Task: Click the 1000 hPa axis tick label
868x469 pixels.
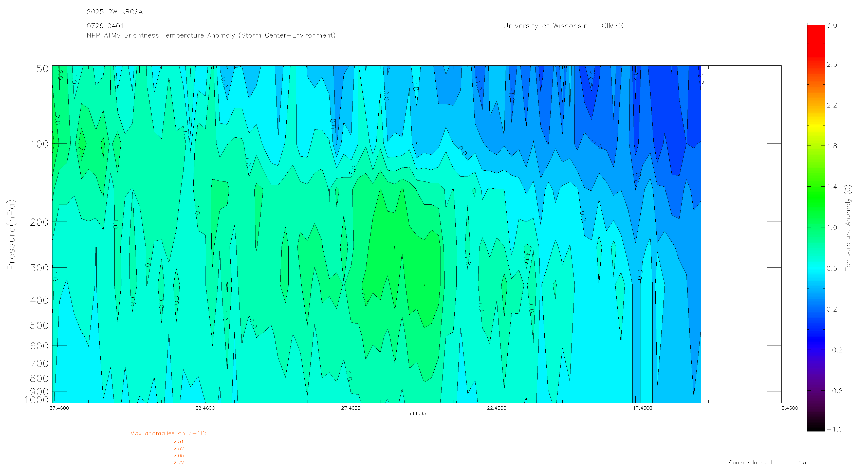Action: click(37, 400)
